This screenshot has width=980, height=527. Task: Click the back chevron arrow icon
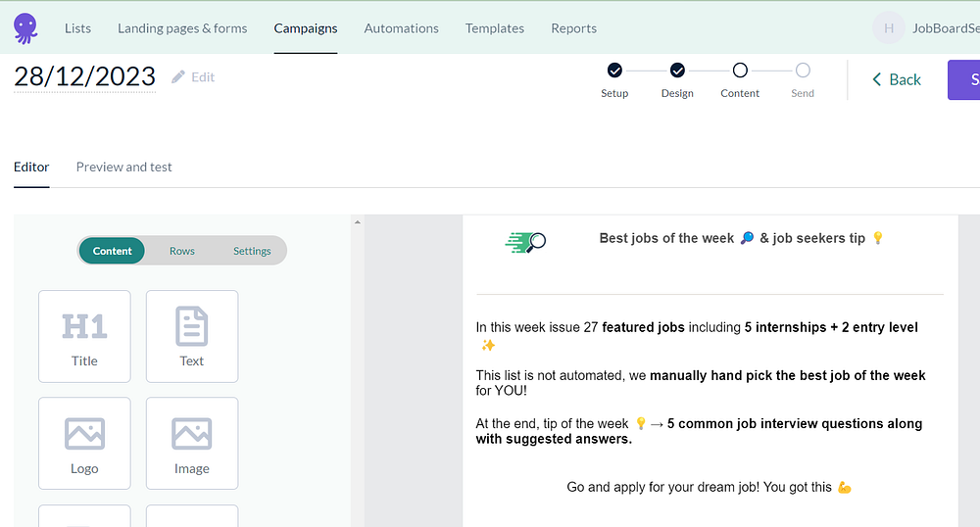point(877,79)
